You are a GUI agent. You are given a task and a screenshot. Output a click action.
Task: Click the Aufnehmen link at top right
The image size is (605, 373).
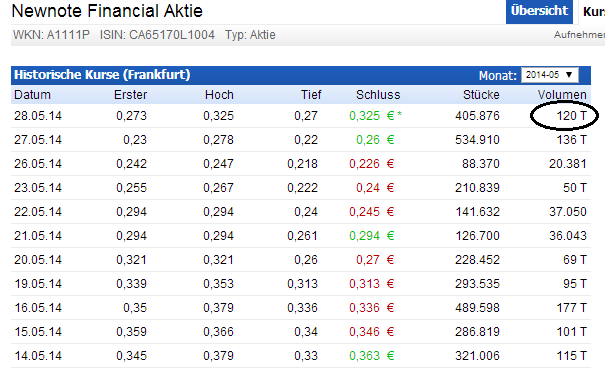[579, 35]
